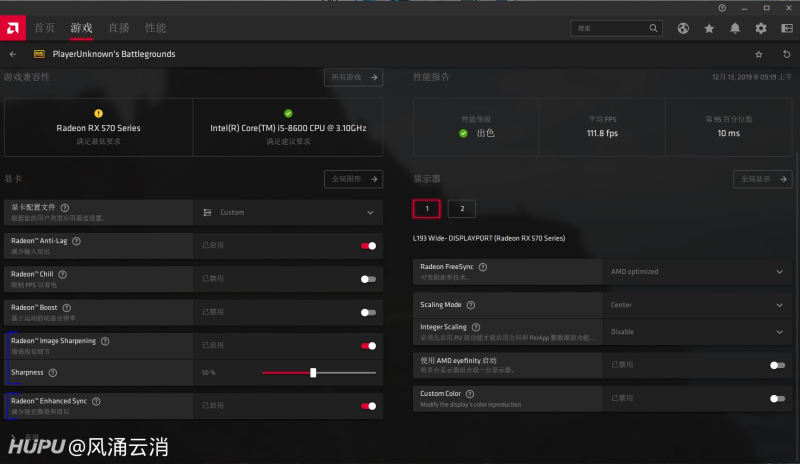The width and height of the screenshot is (800, 464).
Task: Disable Radeon Image Sharpening toggle
Action: (368, 346)
